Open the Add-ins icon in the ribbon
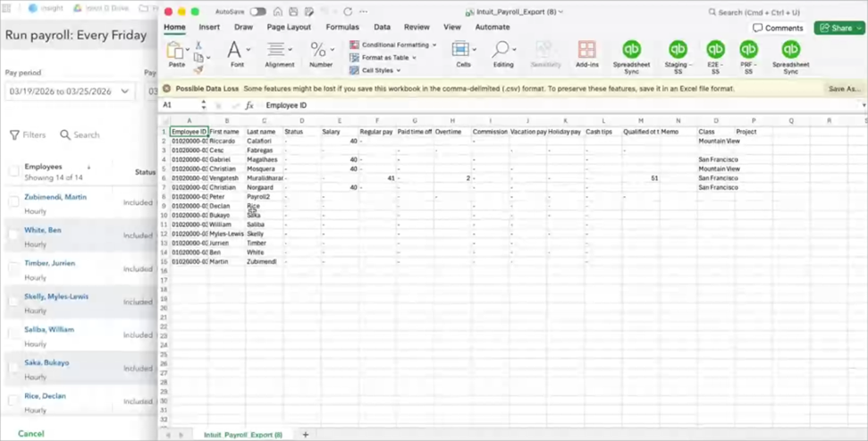 pos(587,50)
